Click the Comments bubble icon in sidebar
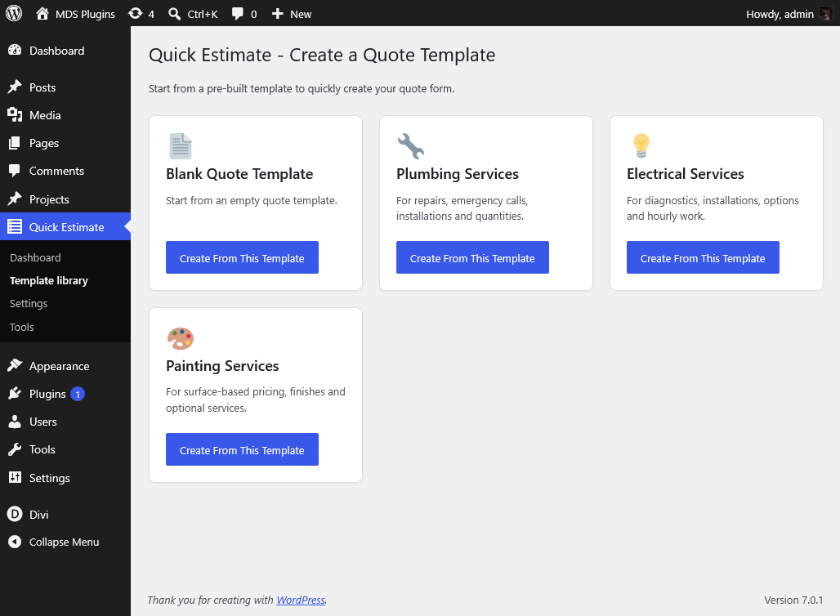 coord(15,171)
